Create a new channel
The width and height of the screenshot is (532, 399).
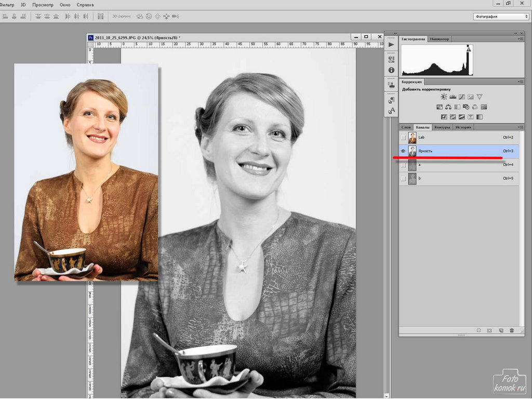[x=501, y=330]
